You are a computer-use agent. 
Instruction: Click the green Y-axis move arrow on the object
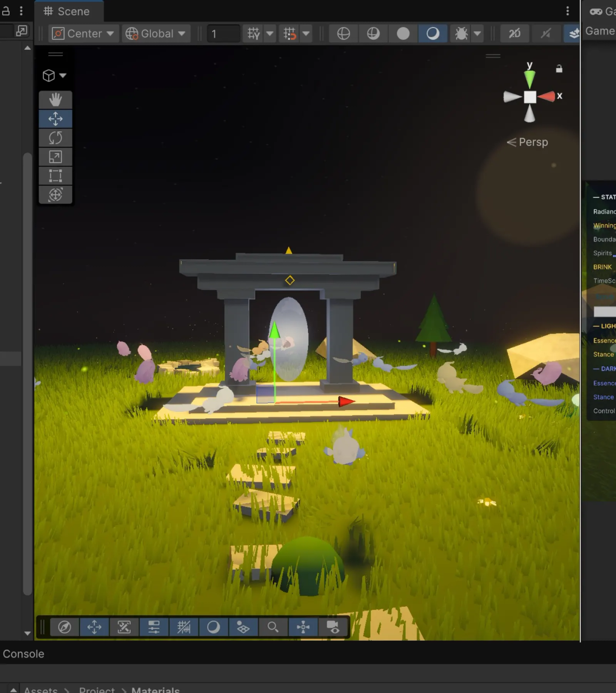(x=275, y=330)
